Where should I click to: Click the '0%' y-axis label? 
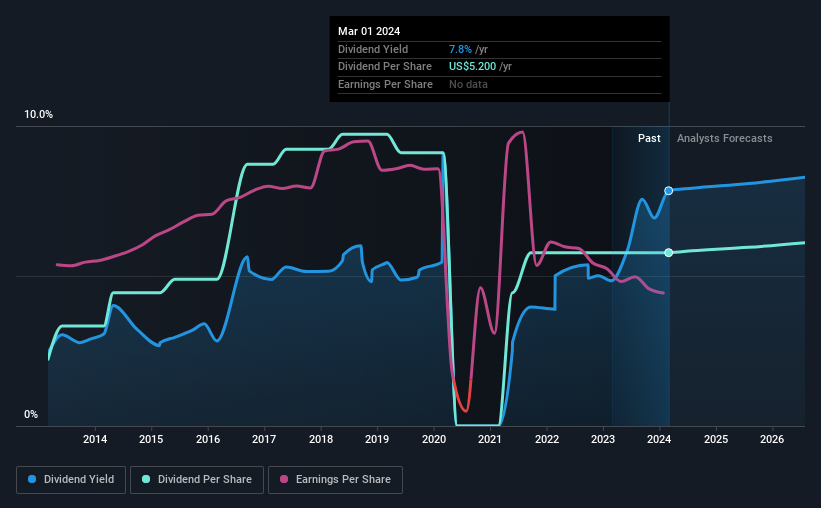click(x=31, y=414)
